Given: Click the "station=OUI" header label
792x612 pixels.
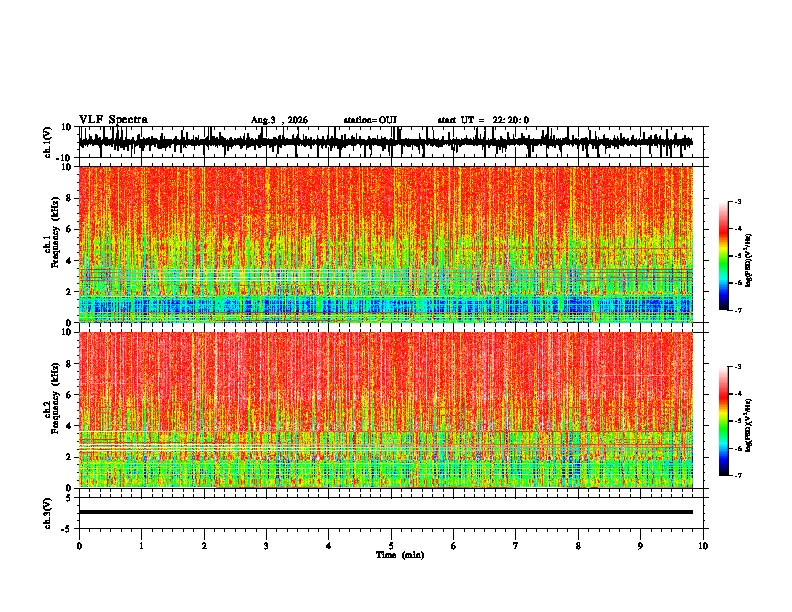Looking at the screenshot, I should pyautogui.click(x=370, y=120).
